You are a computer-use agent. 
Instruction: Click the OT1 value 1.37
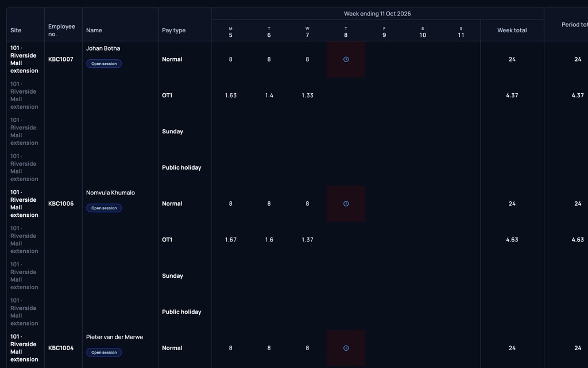(308, 240)
